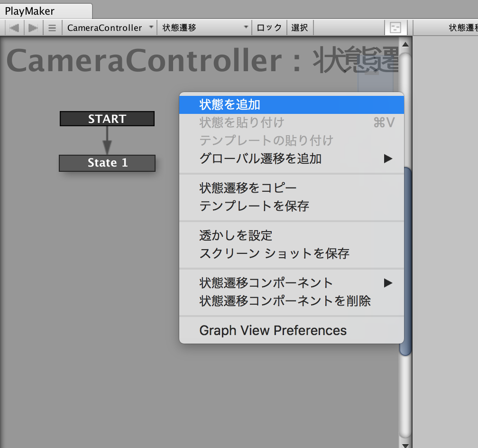The height and width of the screenshot is (448, 478).
Task: Choose 状態遷移をコピー menu entry
Action: pos(292,188)
